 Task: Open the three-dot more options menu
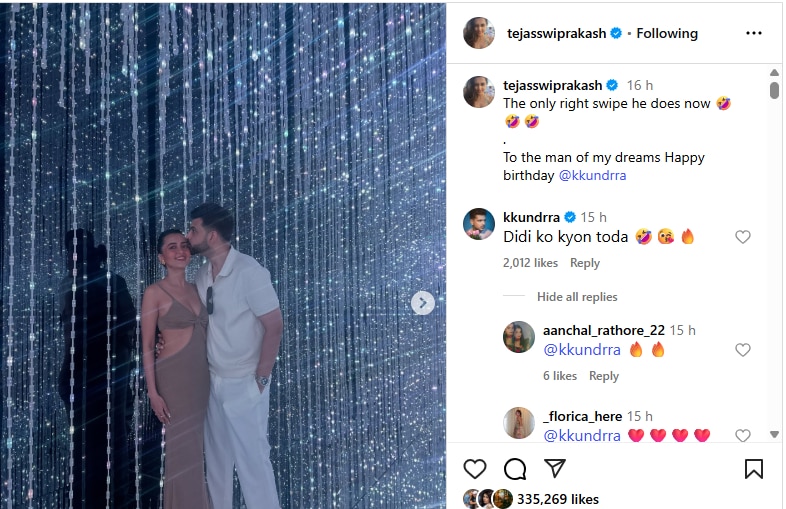[754, 33]
